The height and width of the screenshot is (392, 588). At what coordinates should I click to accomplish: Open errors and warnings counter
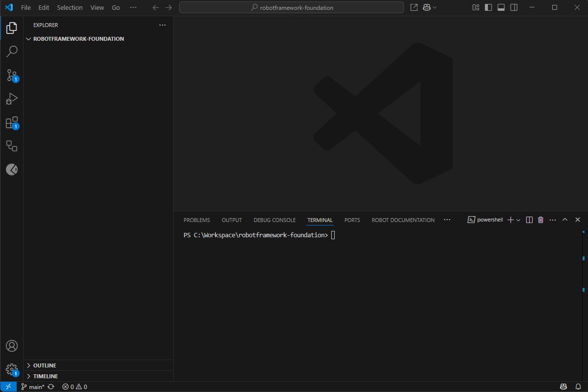click(x=75, y=387)
